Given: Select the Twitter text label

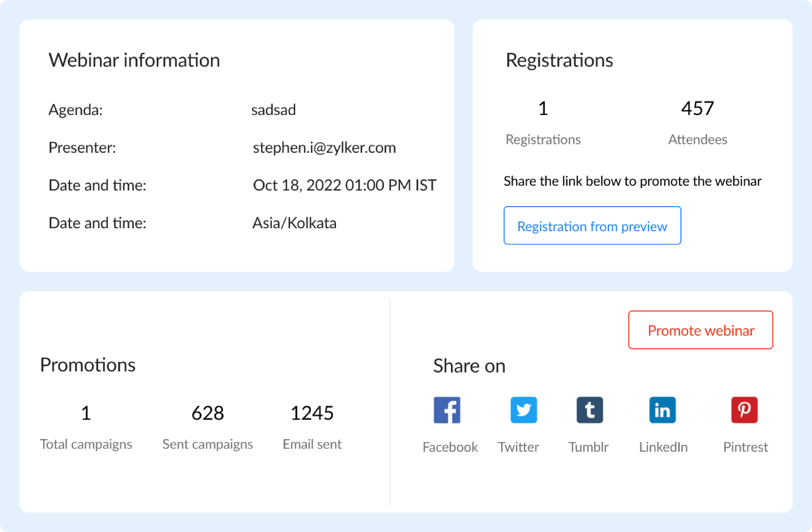Looking at the screenshot, I should tap(518, 446).
